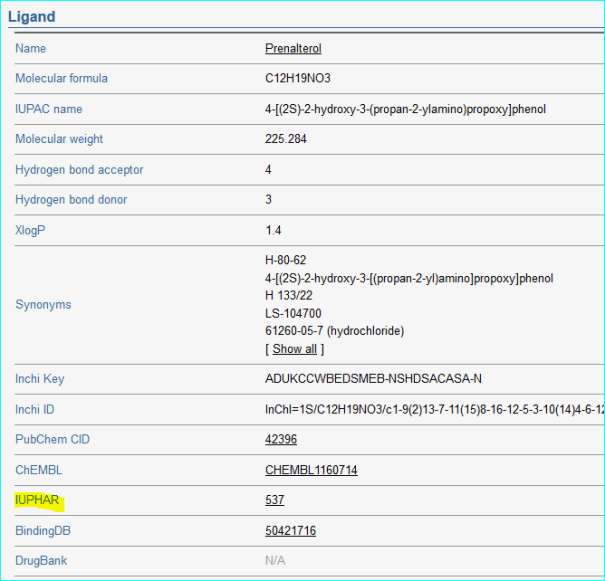This screenshot has width=605, height=581.
Task: Click the Synonyms row label
Action: [43, 304]
